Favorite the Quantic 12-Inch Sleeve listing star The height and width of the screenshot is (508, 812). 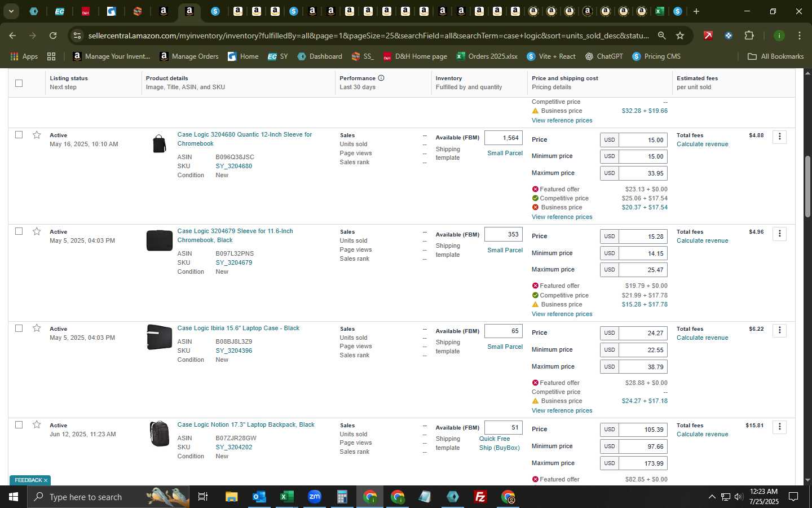click(37, 135)
